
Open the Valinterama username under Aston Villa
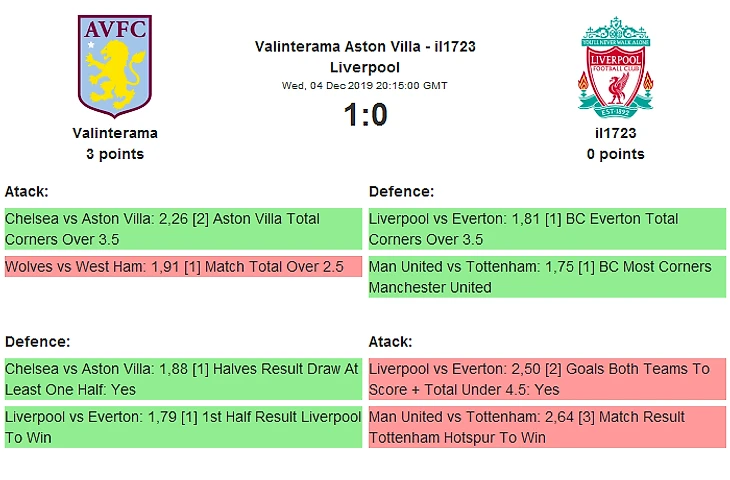click(x=115, y=132)
